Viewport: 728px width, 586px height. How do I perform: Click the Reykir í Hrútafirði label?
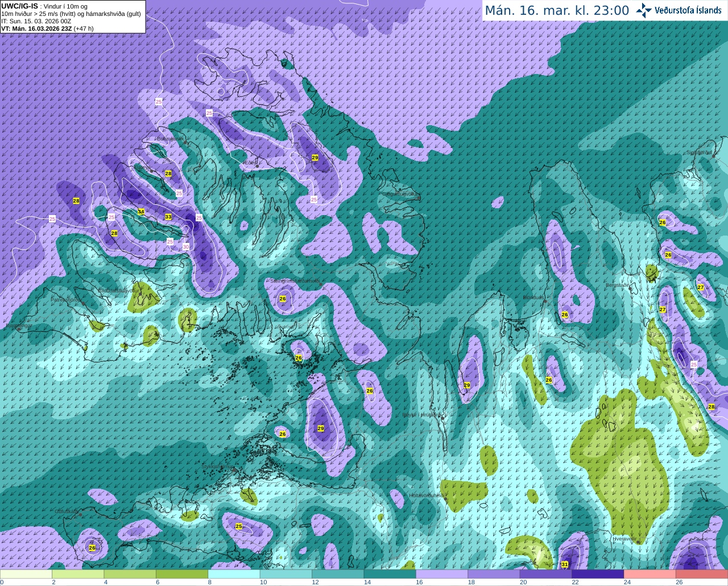click(421, 415)
